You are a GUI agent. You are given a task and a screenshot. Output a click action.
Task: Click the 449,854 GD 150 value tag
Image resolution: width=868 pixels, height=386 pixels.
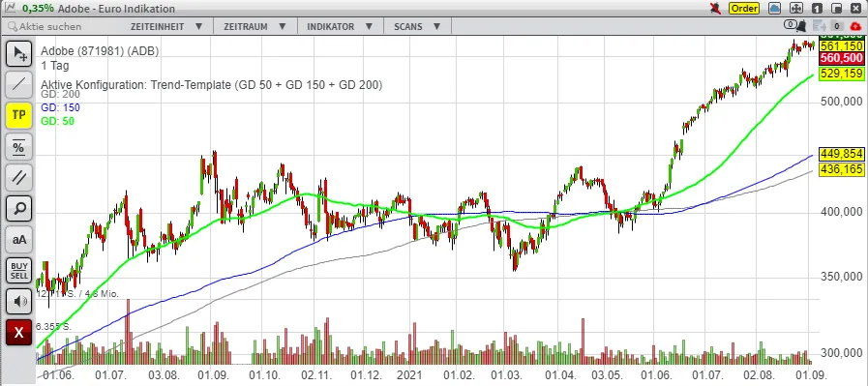[842, 154]
